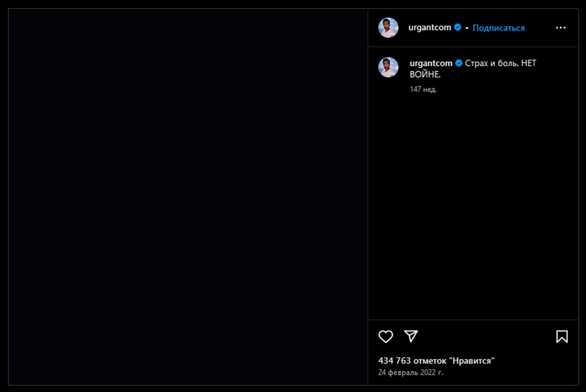Image resolution: width=586 pixels, height=392 pixels.
Task: Click the "147 нед." timestamp
Action: 423,89
